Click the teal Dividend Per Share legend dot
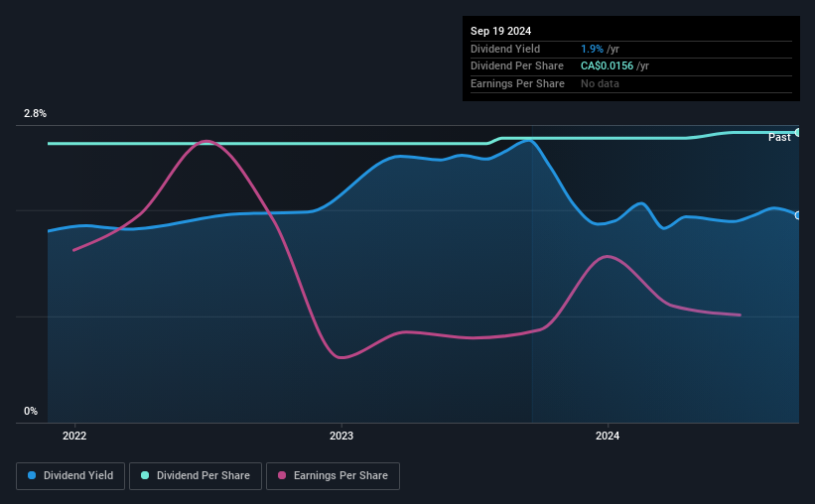 pyautogui.click(x=145, y=475)
